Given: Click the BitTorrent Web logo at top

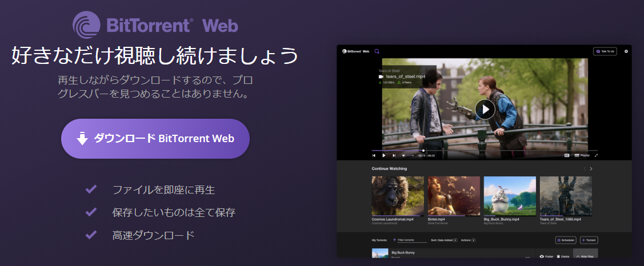Looking at the screenshot, I should (x=155, y=25).
